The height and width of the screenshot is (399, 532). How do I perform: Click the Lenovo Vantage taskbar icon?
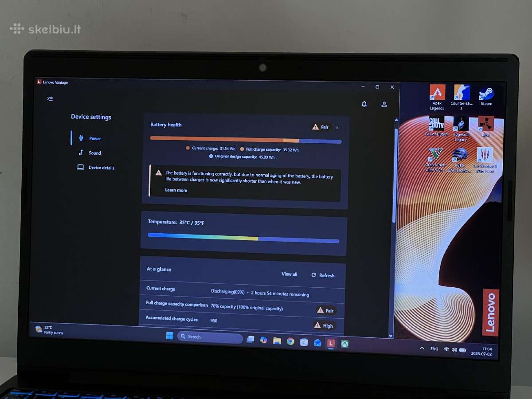click(x=331, y=343)
